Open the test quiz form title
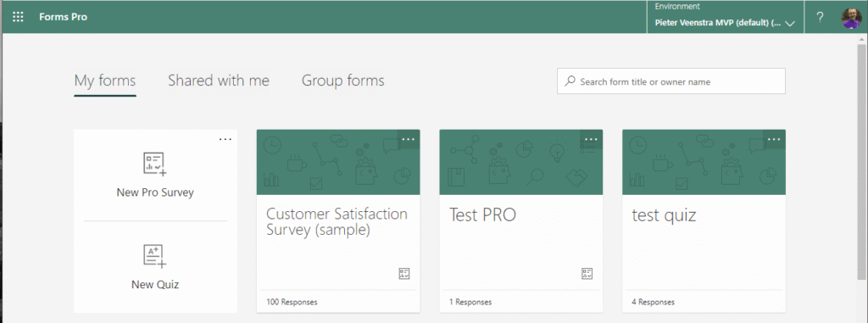Viewport: 868px width, 323px height. (x=664, y=215)
